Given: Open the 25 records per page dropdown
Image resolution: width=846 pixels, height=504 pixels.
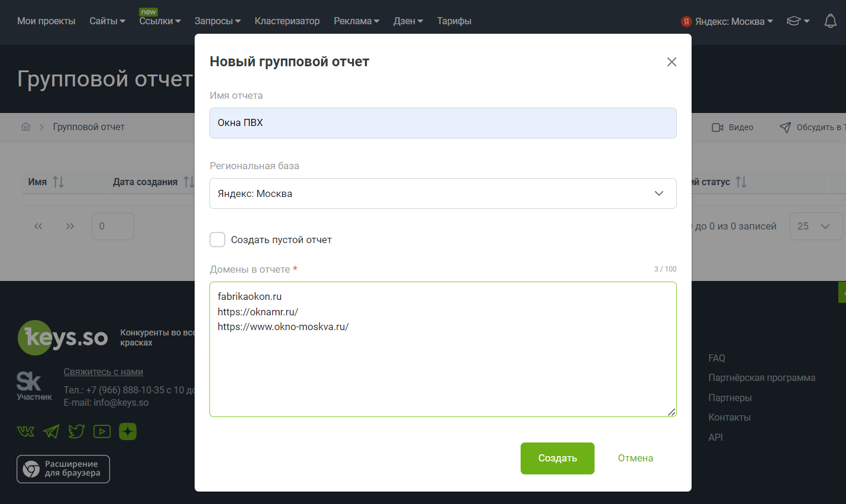Looking at the screenshot, I should 816,226.
